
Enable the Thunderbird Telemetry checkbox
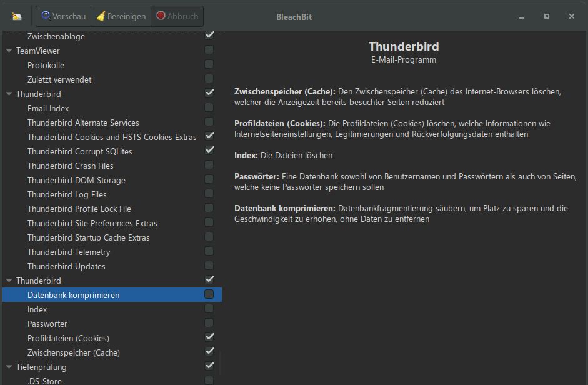[x=209, y=251]
